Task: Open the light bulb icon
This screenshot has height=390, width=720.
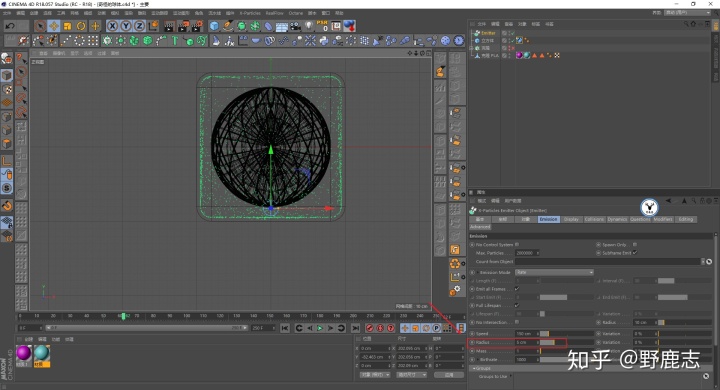Action: (x=309, y=26)
